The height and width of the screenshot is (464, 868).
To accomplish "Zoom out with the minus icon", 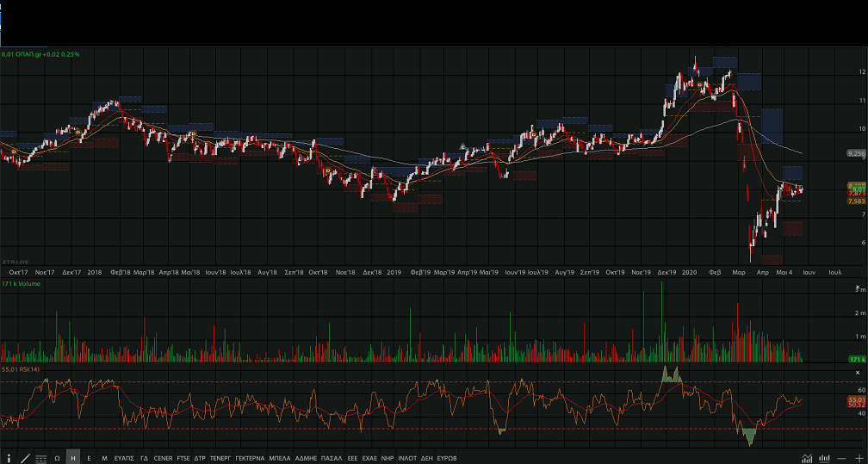I will coord(841,458).
